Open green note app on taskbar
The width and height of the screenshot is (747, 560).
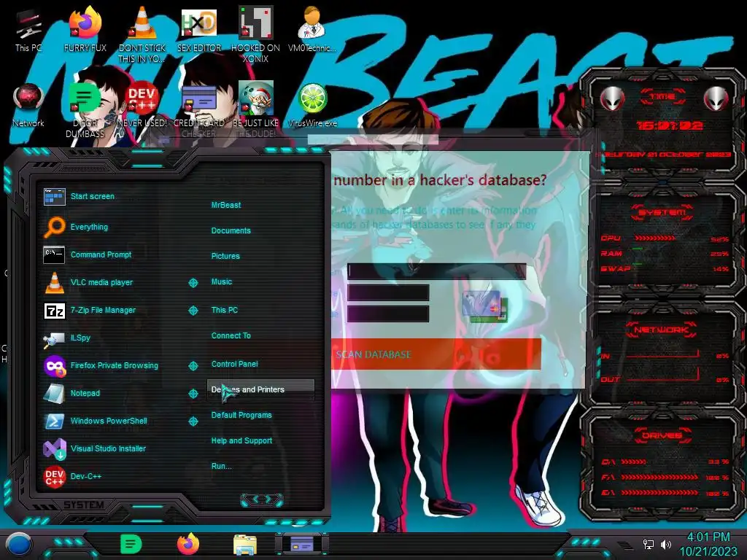point(131,544)
